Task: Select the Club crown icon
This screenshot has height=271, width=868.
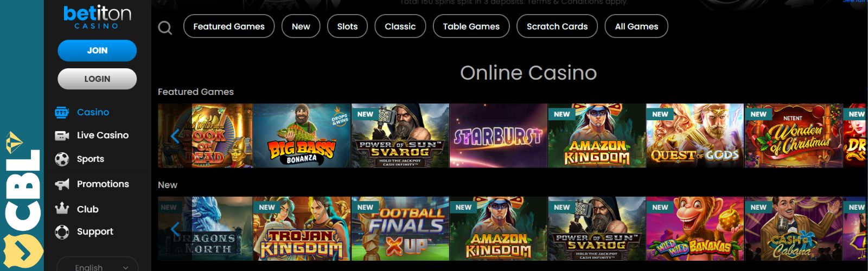Action: tap(62, 208)
